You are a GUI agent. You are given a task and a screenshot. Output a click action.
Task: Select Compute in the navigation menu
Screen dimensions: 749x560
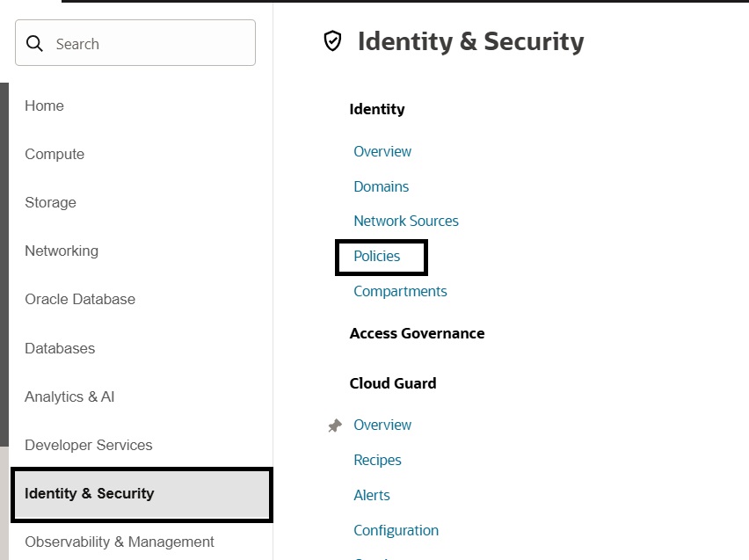click(55, 154)
